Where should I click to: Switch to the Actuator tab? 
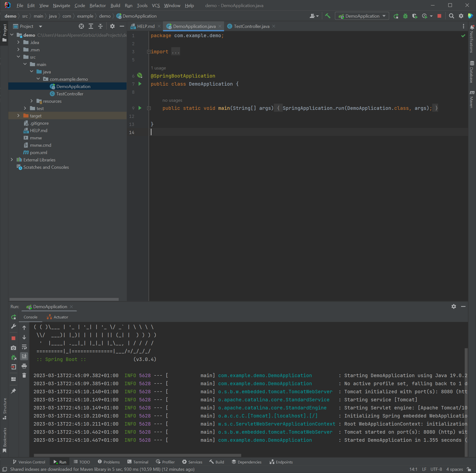(58, 317)
